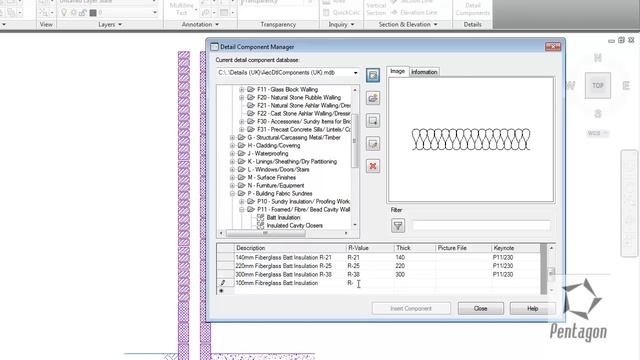Expand the Layers ribbon panel

pos(110,24)
